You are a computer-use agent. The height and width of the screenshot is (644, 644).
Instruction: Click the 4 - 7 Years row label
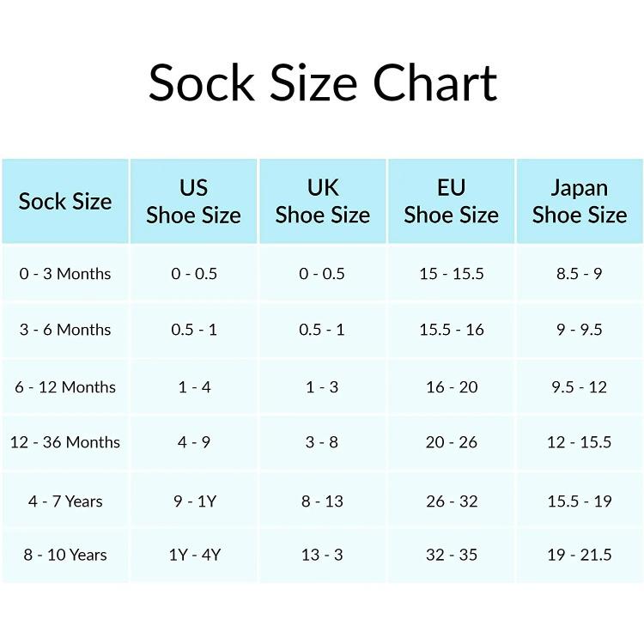click(x=65, y=501)
